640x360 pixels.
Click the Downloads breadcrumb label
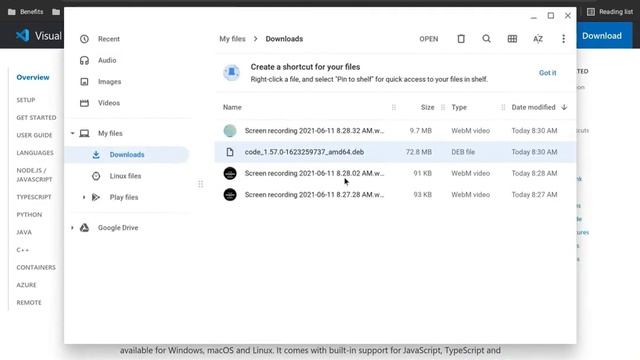[284, 39]
